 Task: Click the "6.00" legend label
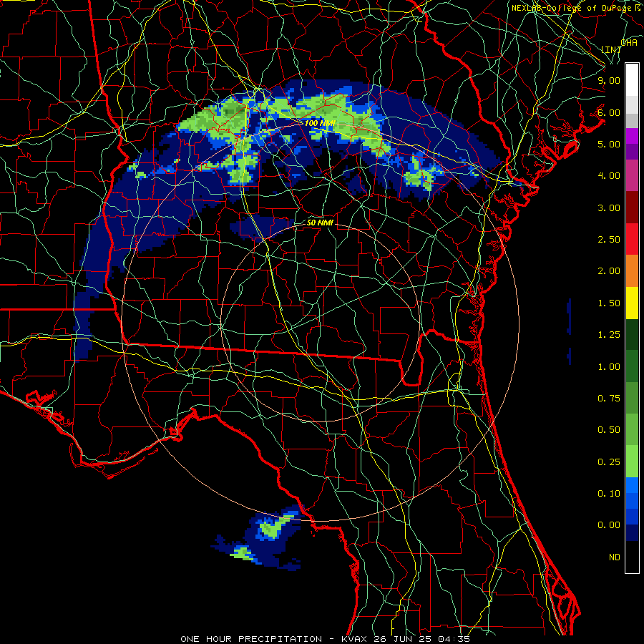(x=609, y=112)
